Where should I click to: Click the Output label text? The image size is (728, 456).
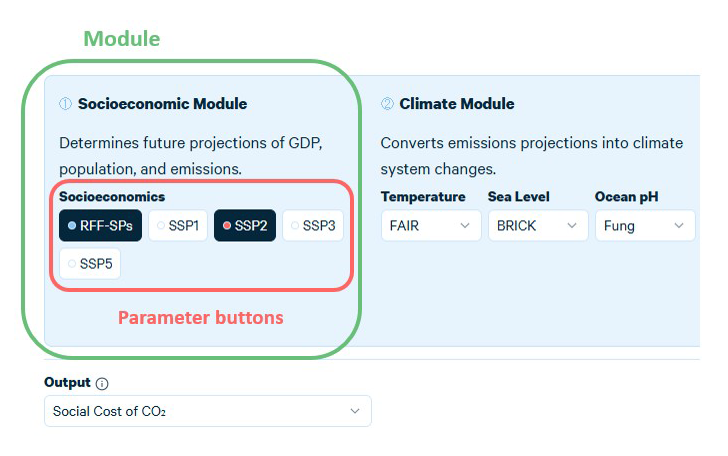(67, 382)
